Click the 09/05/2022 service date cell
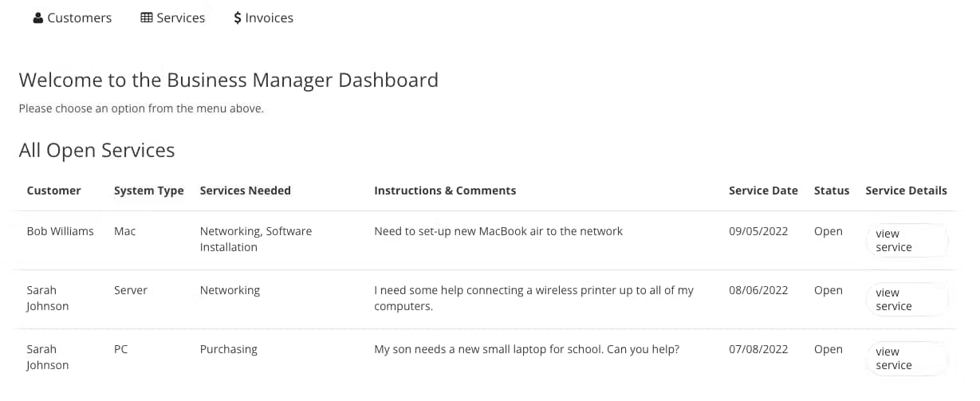980x401 pixels. pos(758,231)
